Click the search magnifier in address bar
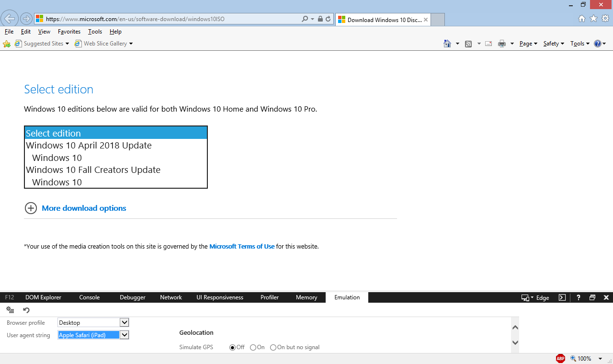The image size is (613, 364). [x=305, y=19]
